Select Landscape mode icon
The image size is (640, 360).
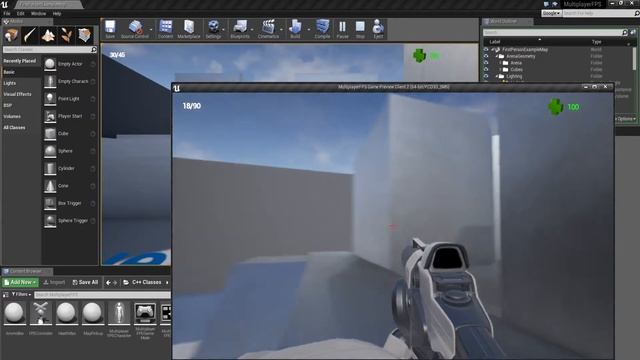tap(48, 36)
